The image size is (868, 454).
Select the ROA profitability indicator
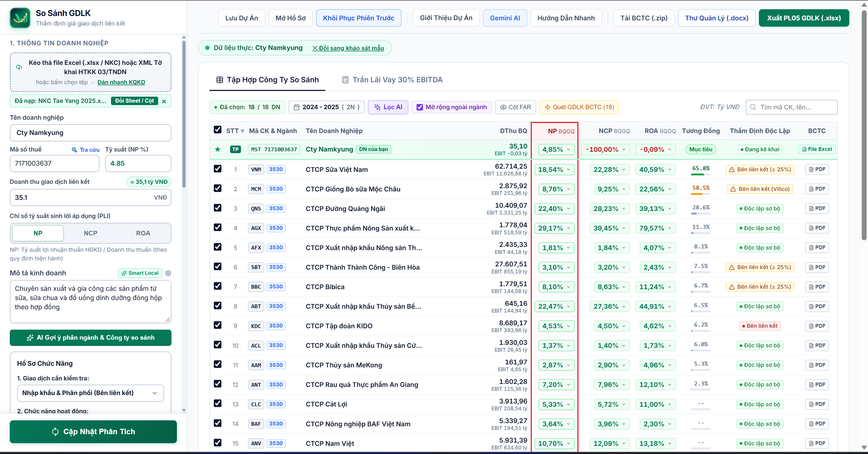tap(143, 233)
